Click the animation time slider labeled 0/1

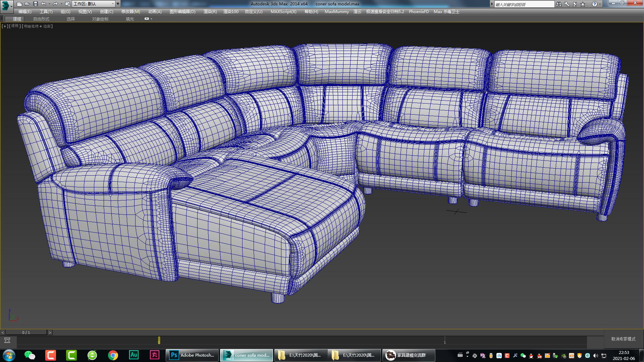tap(26, 333)
